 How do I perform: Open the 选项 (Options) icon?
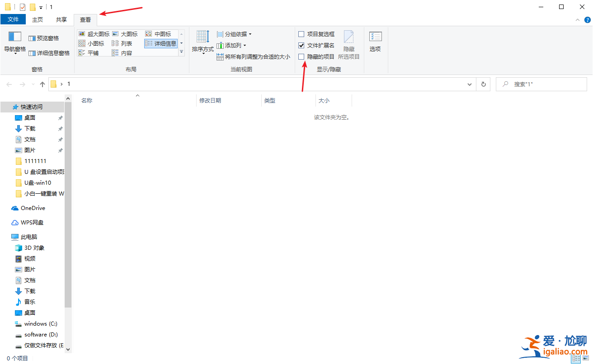click(375, 42)
